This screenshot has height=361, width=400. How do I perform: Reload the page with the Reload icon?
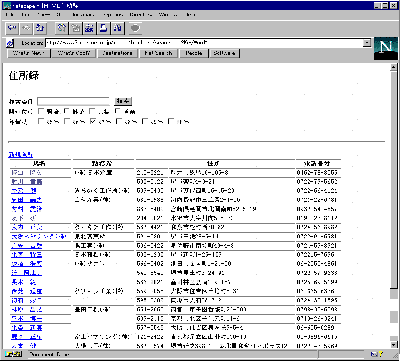61,28
